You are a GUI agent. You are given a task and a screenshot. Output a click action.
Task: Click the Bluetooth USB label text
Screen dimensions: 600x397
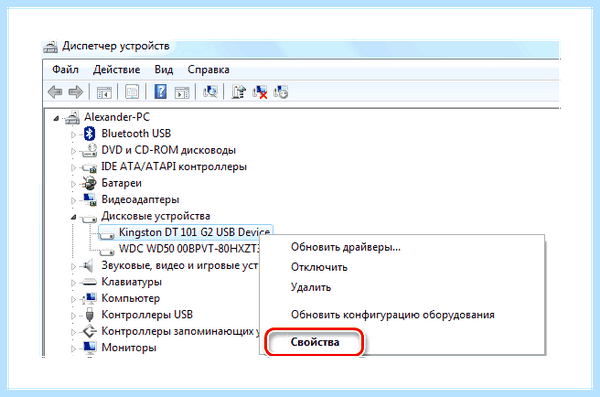tap(136, 133)
